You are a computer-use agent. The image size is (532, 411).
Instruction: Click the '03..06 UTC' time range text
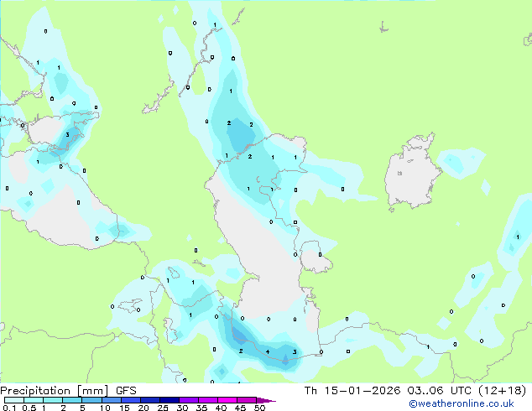tap(440, 391)
